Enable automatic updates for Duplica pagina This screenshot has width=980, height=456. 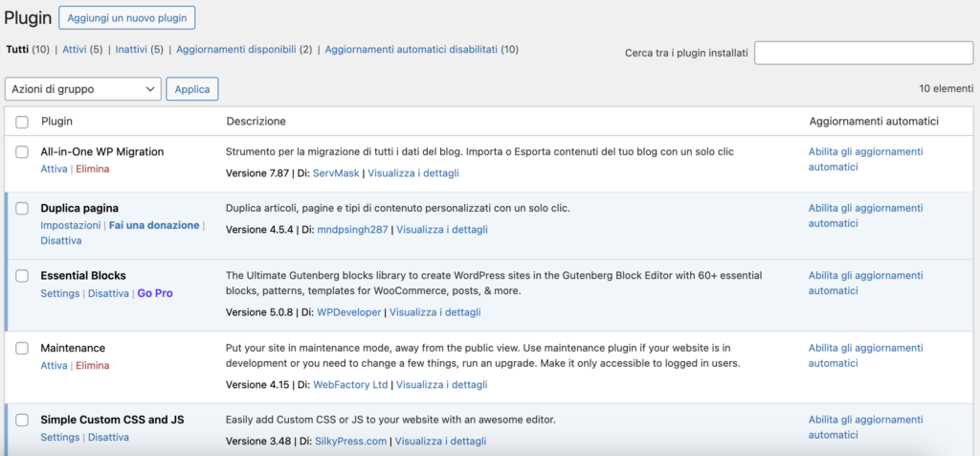pyautogui.click(x=865, y=216)
